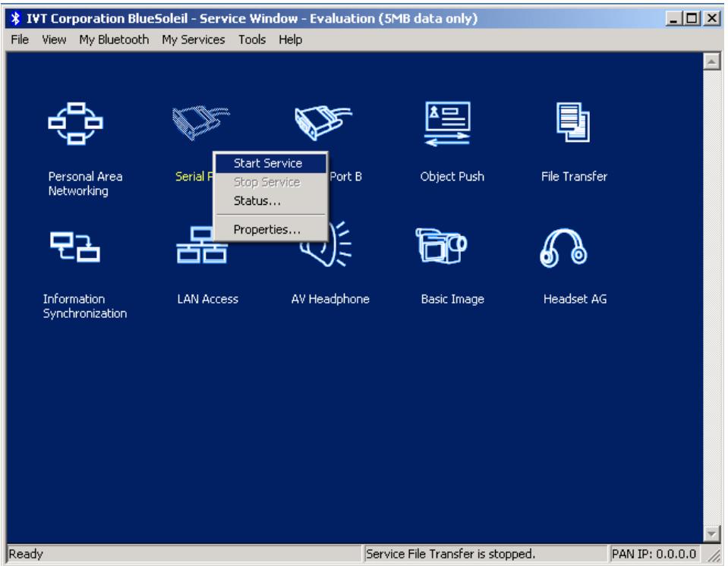
Task: Click 'Service File Transfer is stopped.' status
Action: (450, 554)
